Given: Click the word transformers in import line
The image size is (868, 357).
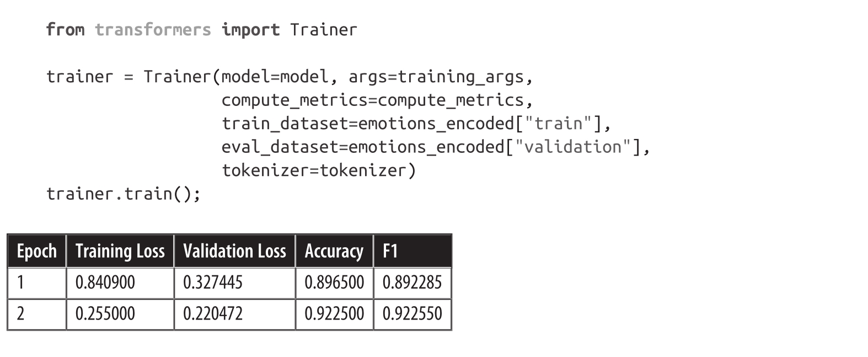Looking at the screenshot, I should point(153,30).
